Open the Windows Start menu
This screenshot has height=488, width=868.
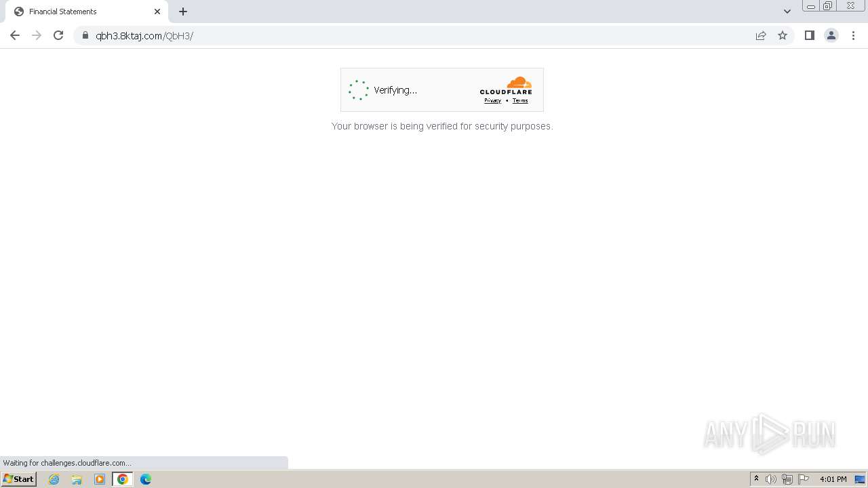(19, 479)
